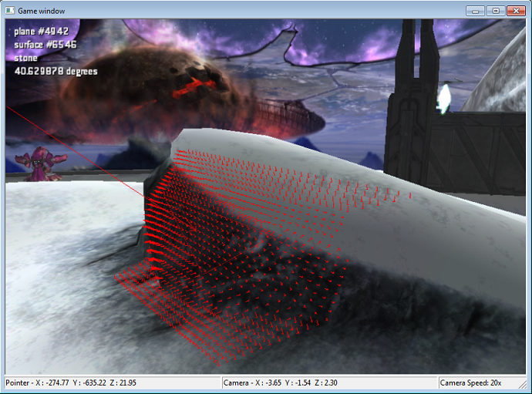Click the 'Camera Speed: 20x' status entry
The width and height of the screenshot is (532, 394).
(x=470, y=382)
